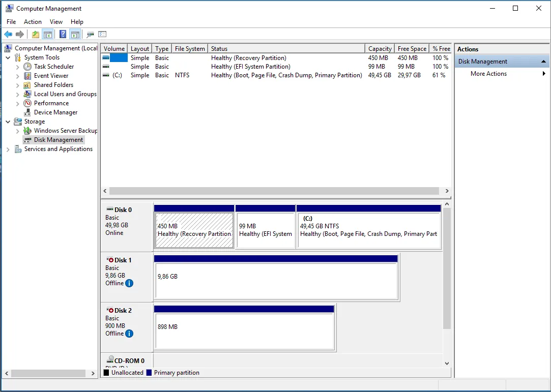The image size is (551, 392).
Task: Open the Action menu
Action: pos(33,22)
